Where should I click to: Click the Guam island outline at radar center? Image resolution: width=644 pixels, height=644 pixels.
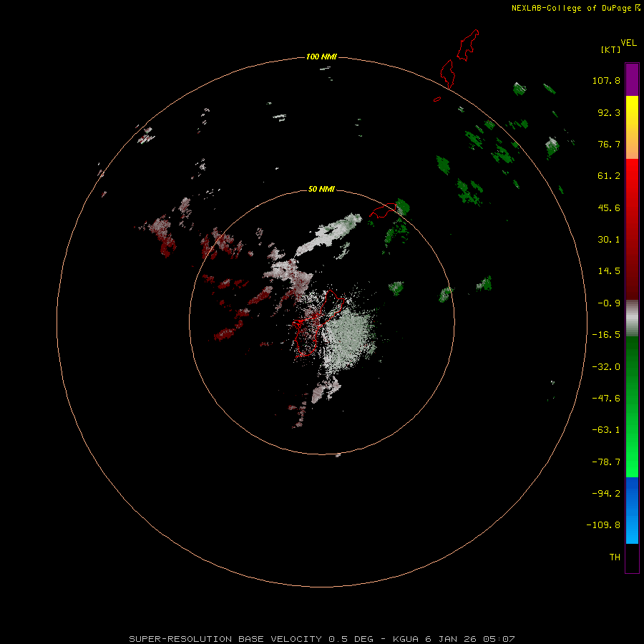(x=318, y=323)
